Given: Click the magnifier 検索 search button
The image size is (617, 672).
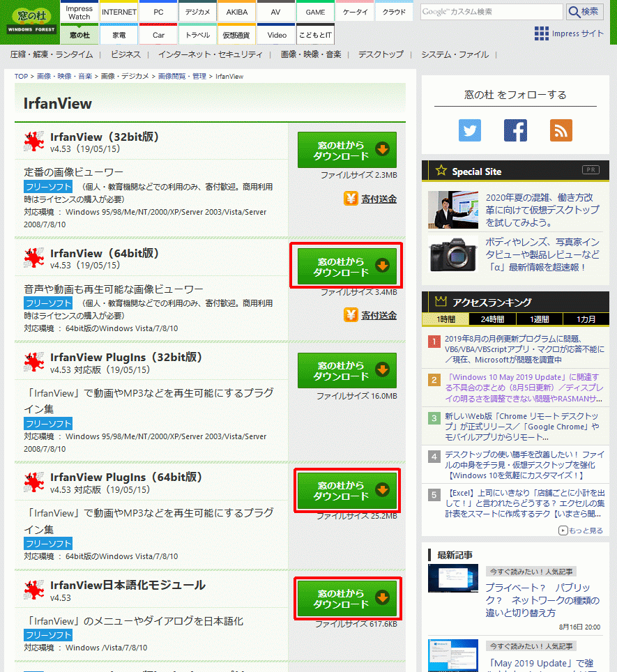Looking at the screenshot, I should coord(585,12).
